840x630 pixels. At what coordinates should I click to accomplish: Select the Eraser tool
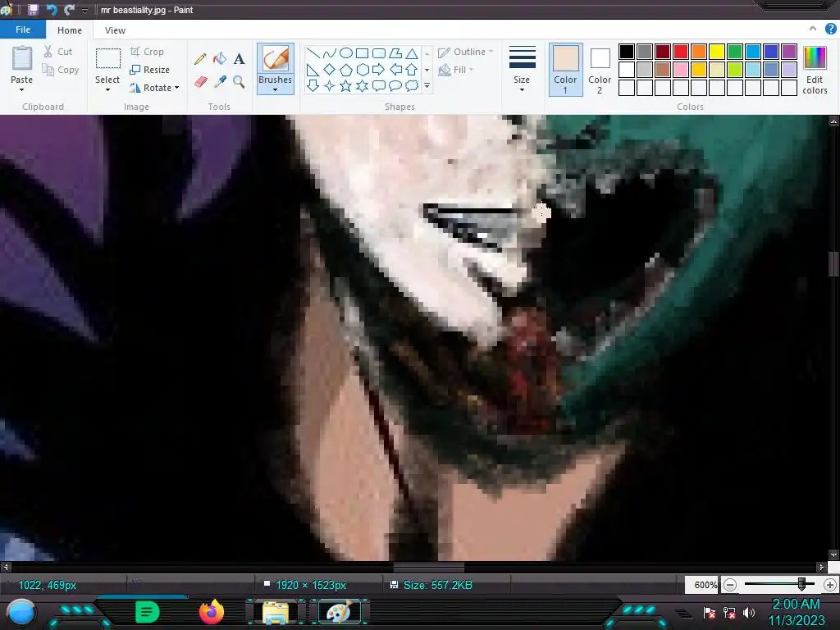(200, 81)
